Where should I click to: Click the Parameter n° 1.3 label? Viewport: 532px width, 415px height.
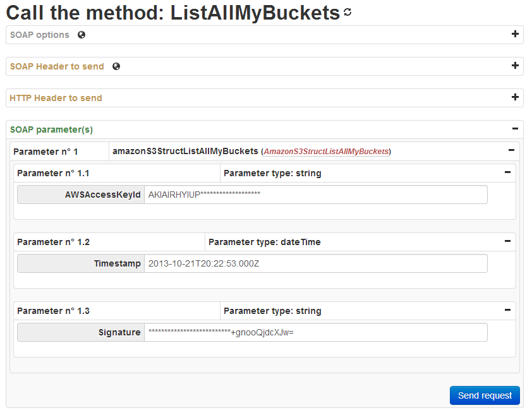coord(53,311)
